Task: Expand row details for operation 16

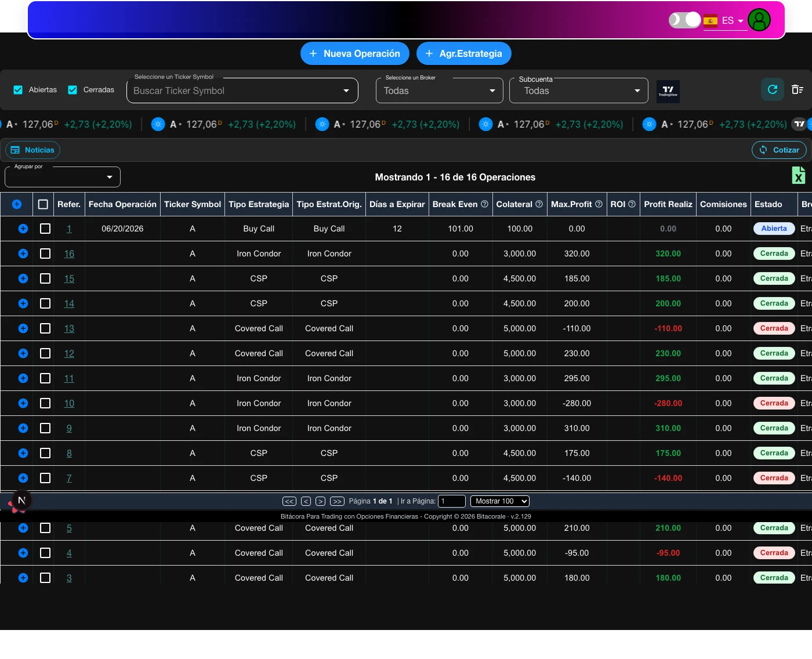Action: 23,254
